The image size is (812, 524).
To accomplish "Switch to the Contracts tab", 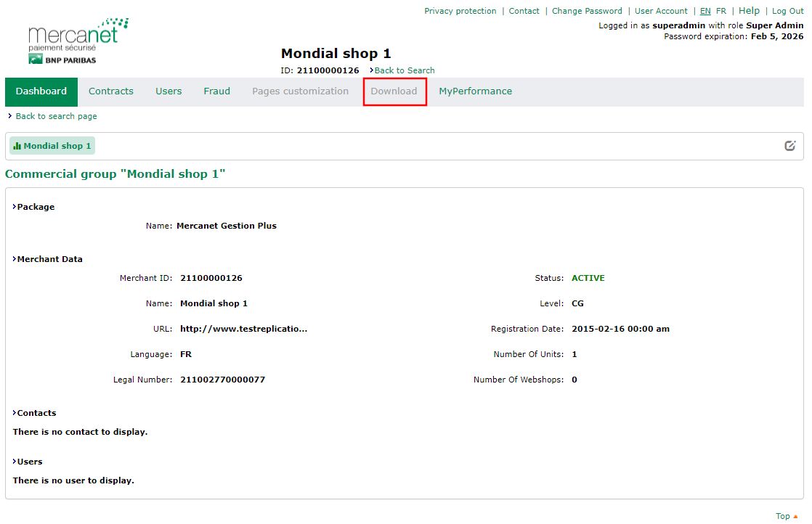I will [111, 91].
